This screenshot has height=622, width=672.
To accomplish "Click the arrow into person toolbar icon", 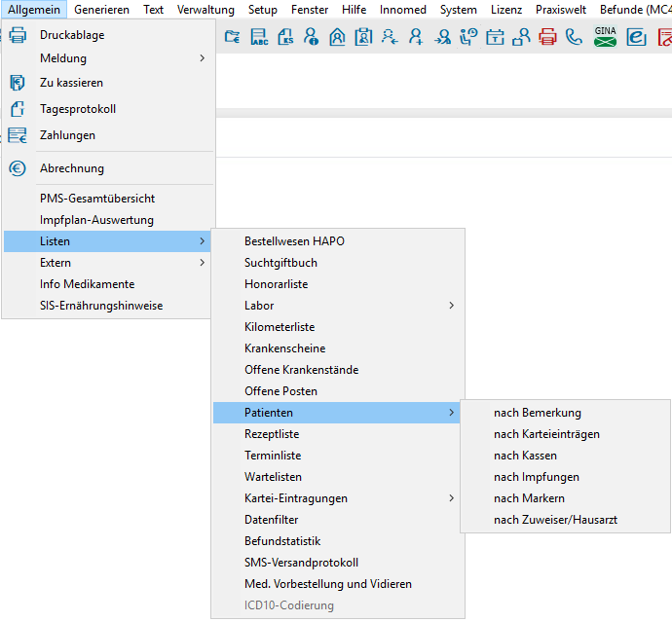I will tap(442, 37).
